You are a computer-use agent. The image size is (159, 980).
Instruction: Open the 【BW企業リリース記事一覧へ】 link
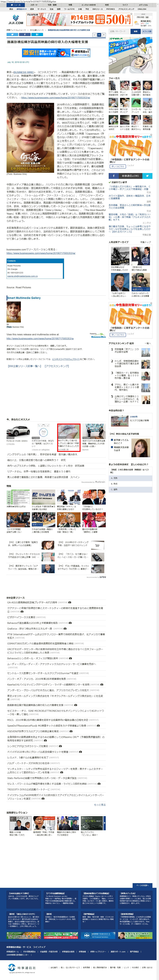tap(24, 366)
